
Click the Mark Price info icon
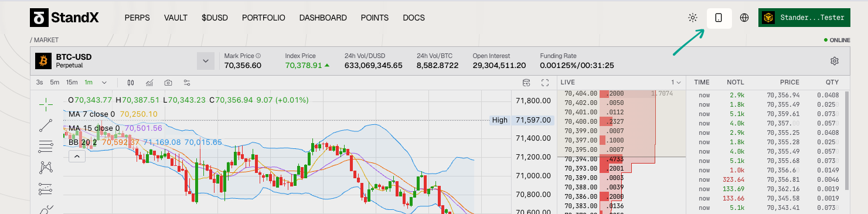tap(258, 56)
